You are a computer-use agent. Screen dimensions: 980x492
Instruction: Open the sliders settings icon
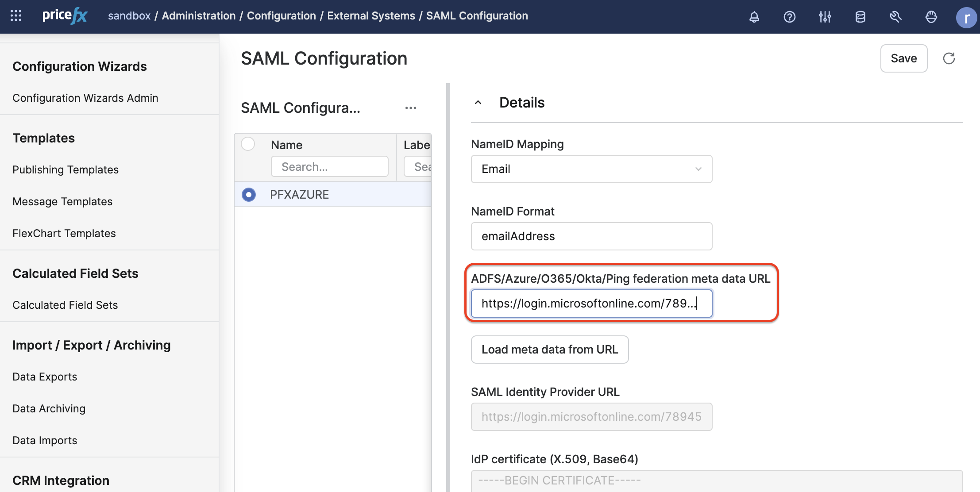tap(825, 17)
